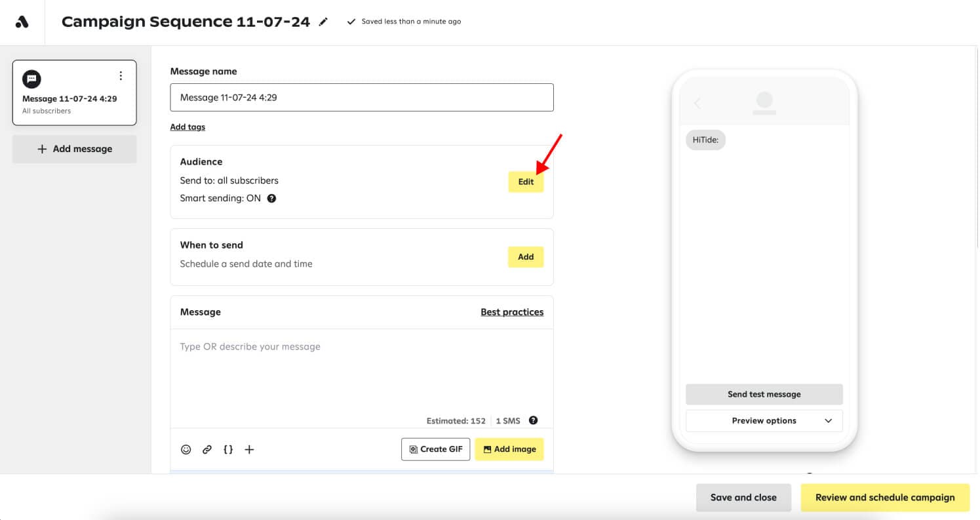Edit the Audience settings

pos(526,182)
